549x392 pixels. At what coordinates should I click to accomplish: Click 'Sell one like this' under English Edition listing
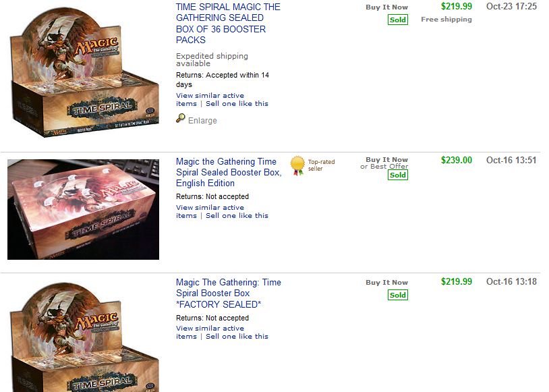237,215
